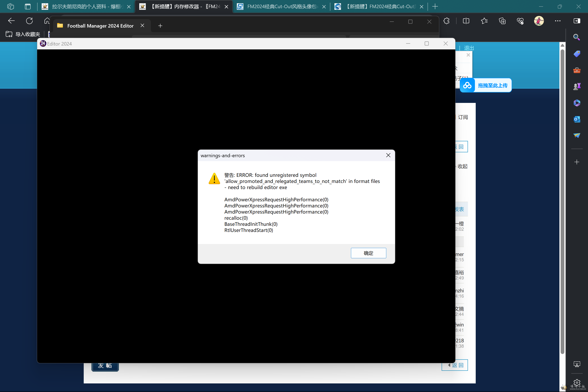Open the Outlook sidebar icon
Screen dimensions: 588x392
[x=577, y=119]
